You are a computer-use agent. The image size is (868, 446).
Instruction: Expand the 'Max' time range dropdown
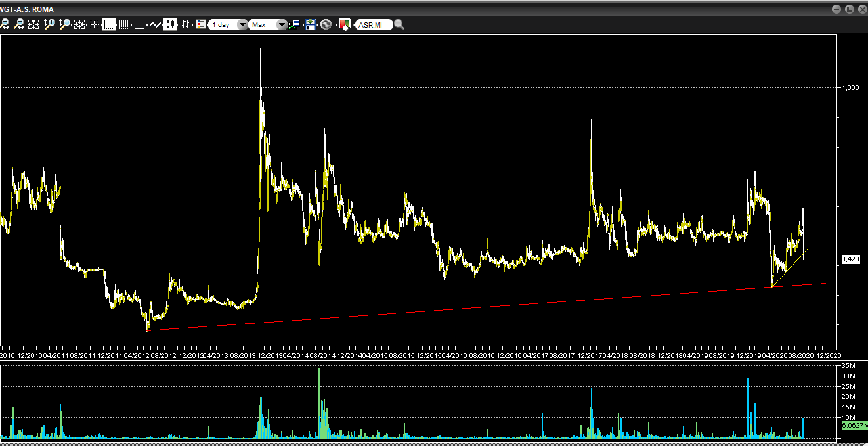(x=269, y=24)
